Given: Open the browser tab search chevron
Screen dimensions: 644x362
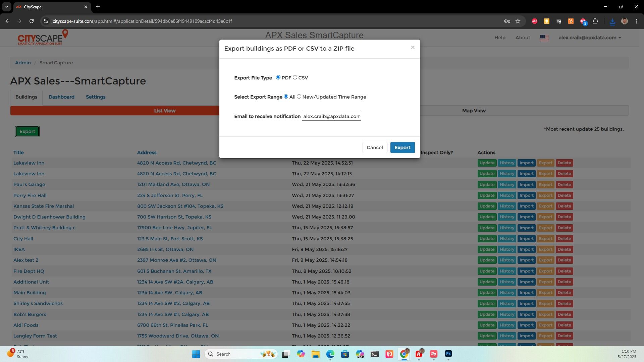Looking at the screenshot, I should [6, 7].
